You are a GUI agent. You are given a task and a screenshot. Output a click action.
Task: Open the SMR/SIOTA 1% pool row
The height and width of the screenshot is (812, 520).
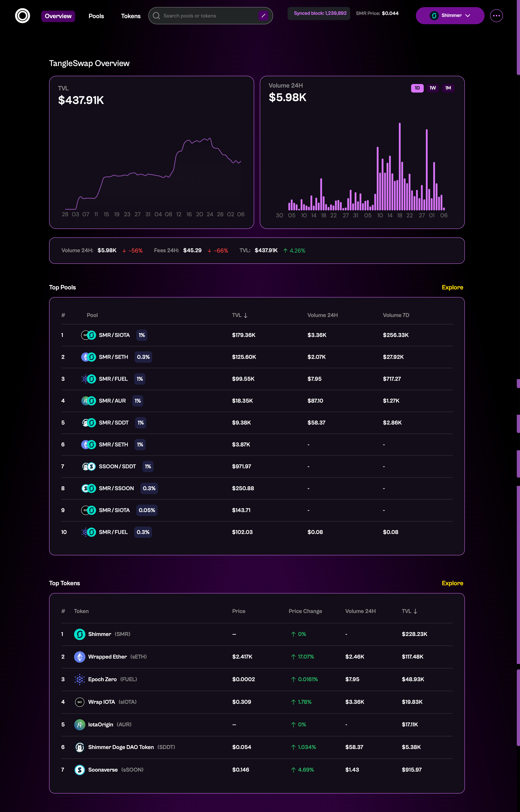coord(257,335)
